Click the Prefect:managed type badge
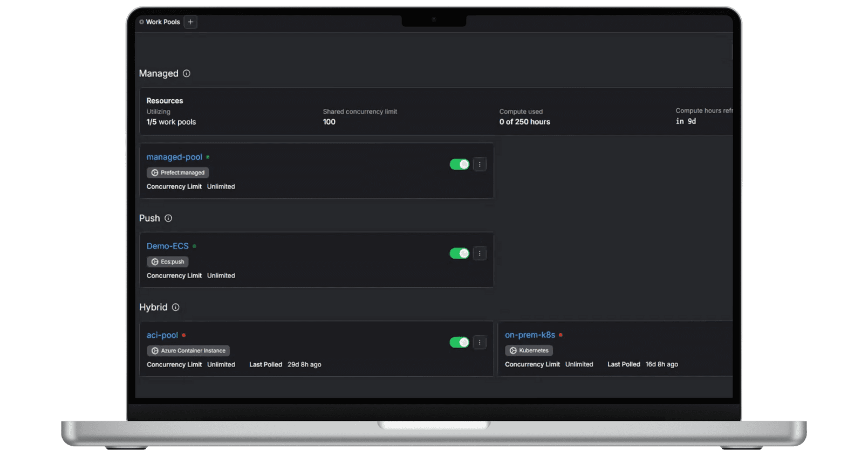This screenshot has width=868, height=450. (x=177, y=172)
